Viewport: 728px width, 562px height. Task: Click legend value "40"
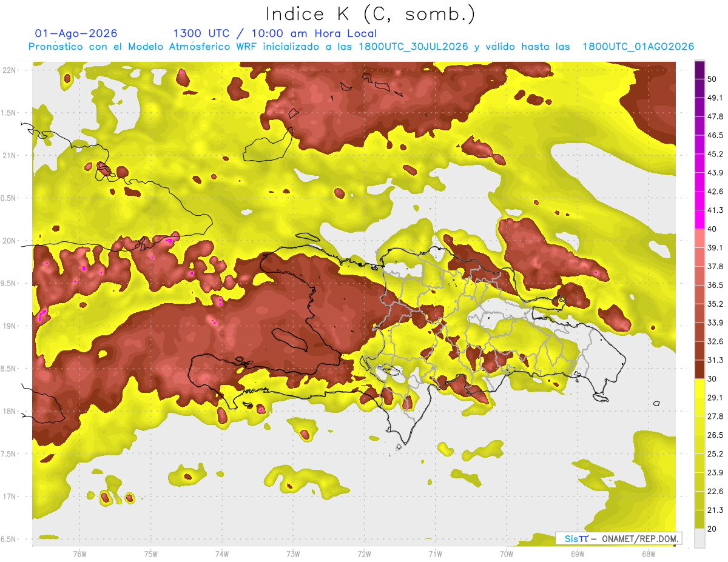click(712, 229)
